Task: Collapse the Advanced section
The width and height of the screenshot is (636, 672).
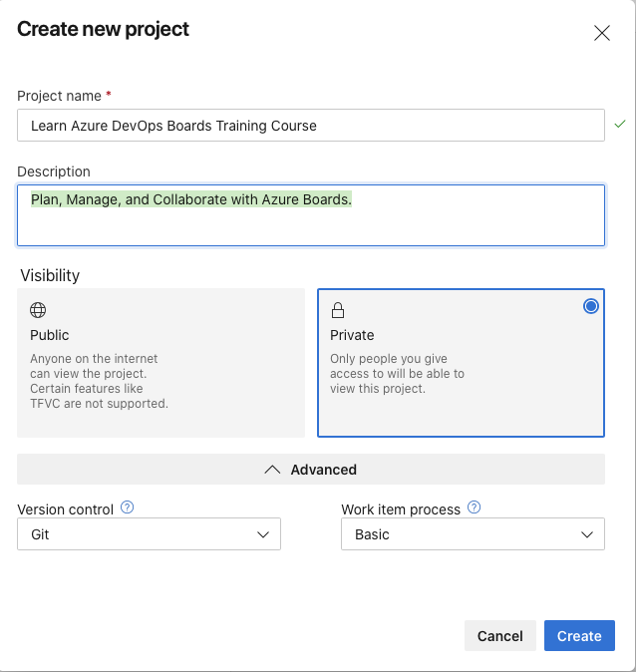Action: coord(311,470)
